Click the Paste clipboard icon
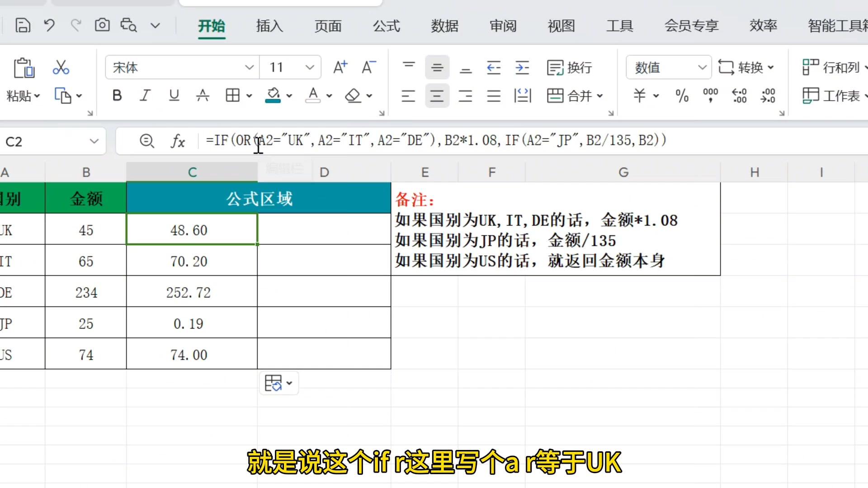868x488 pixels. [24, 68]
